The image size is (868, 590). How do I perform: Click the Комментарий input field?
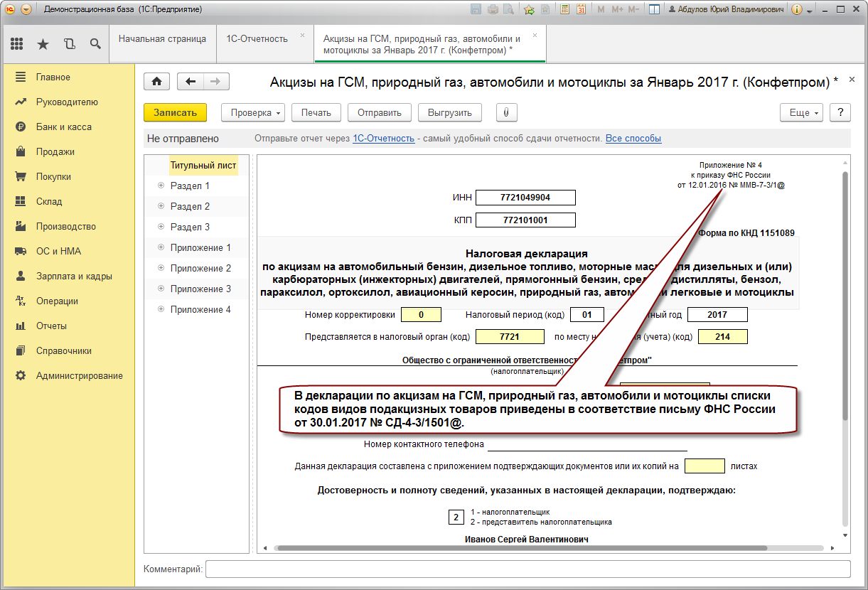click(x=527, y=569)
